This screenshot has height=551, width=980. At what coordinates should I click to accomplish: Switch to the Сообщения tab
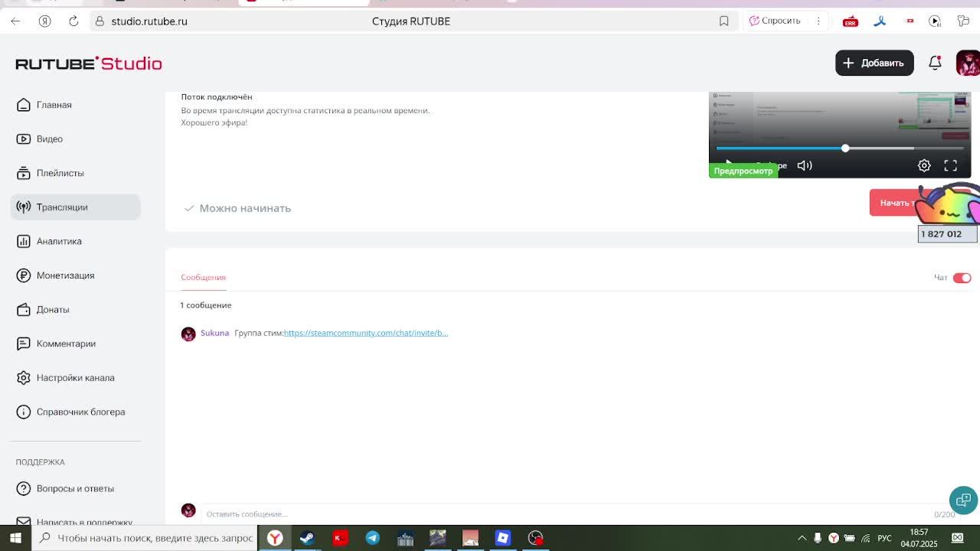[203, 277]
